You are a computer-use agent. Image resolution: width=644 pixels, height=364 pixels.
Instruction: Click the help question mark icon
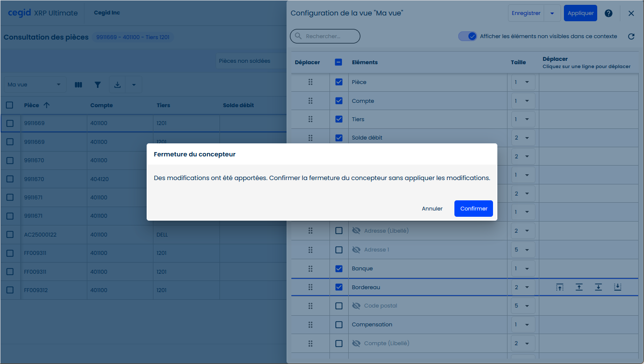click(x=609, y=14)
